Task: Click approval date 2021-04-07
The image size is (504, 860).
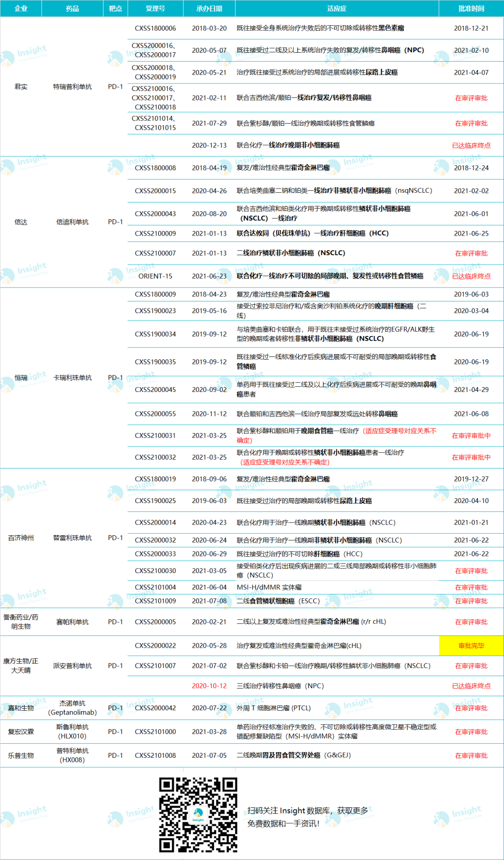Action: tap(471, 72)
